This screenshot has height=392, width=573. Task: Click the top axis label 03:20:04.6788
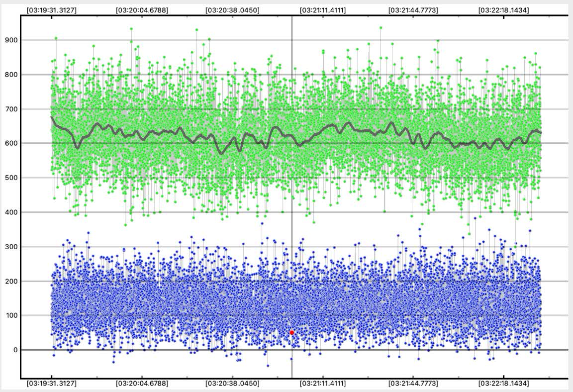point(142,10)
